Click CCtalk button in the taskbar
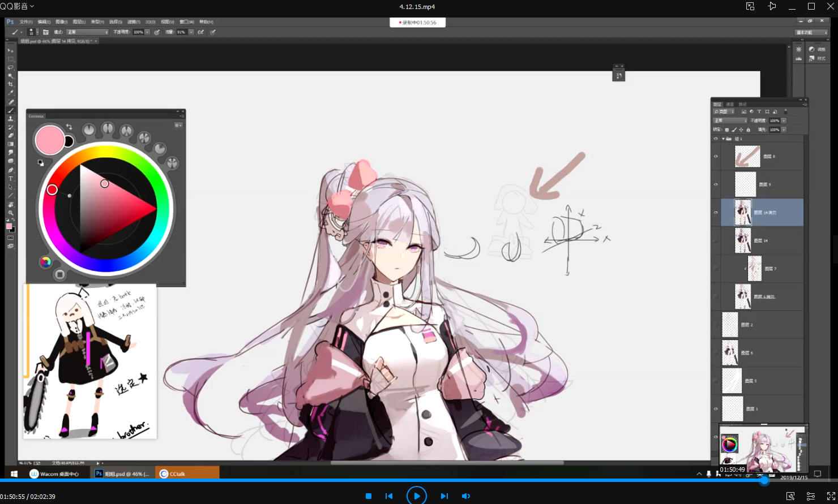The height and width of the screenshot is (504, 838). tap(188, 474)
